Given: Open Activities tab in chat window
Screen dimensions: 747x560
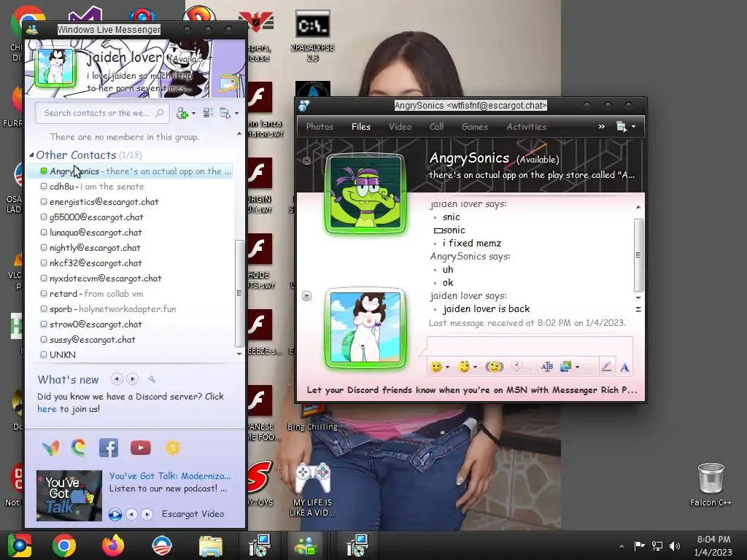Looking at the screenshot, I should point(526,127).
